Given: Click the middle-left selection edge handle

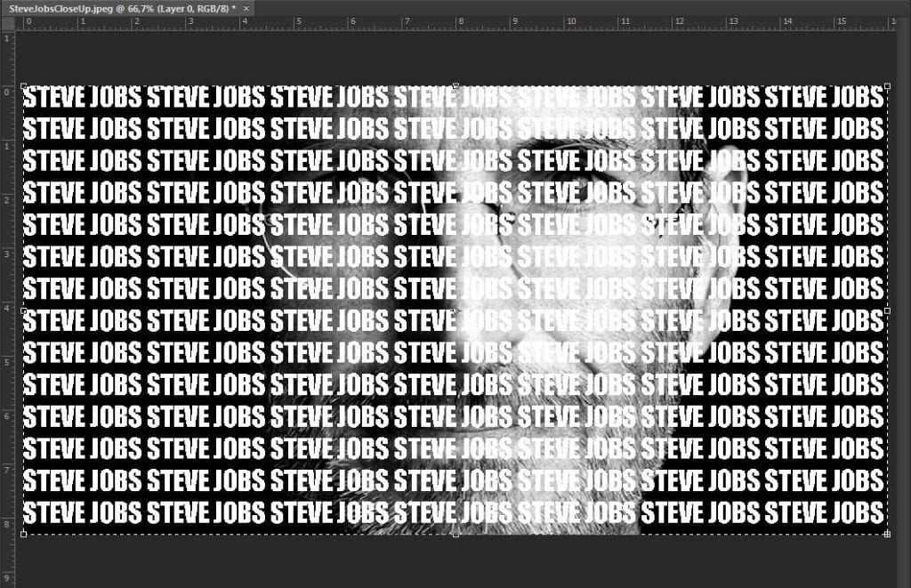Looking at the screenshot, I should tap(23, 310).
